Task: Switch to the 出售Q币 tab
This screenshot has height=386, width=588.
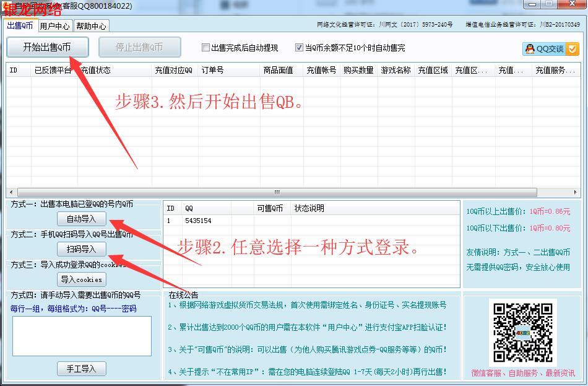Action: point(20,25)
